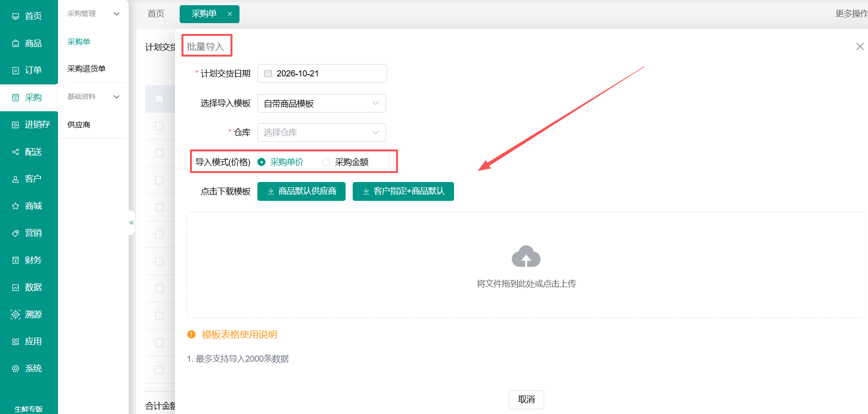This screenshot has width=868, height=414.
Task: Select the 采购 purchasing sidebar item
Action: pyautogui.click(x=29, y=98)
